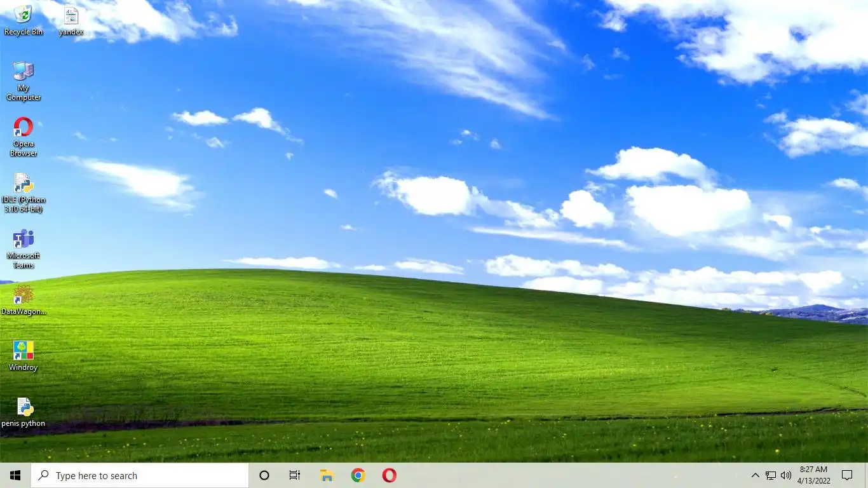Image resolution: width=868 pixels, height=488 pixels.
Task: Select the IDLE Python 3.10 shortcut
Action: point(24,193)
